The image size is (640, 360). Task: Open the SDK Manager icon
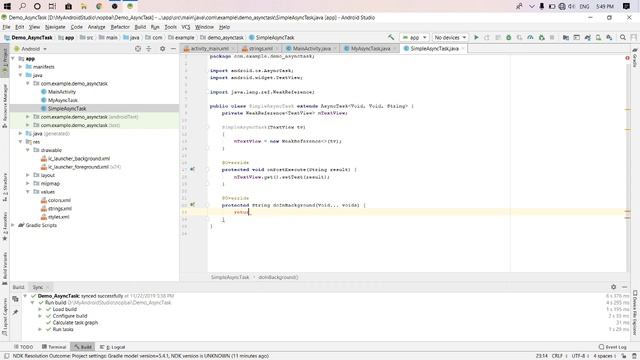pyautogui.click(x=609, y=37)
